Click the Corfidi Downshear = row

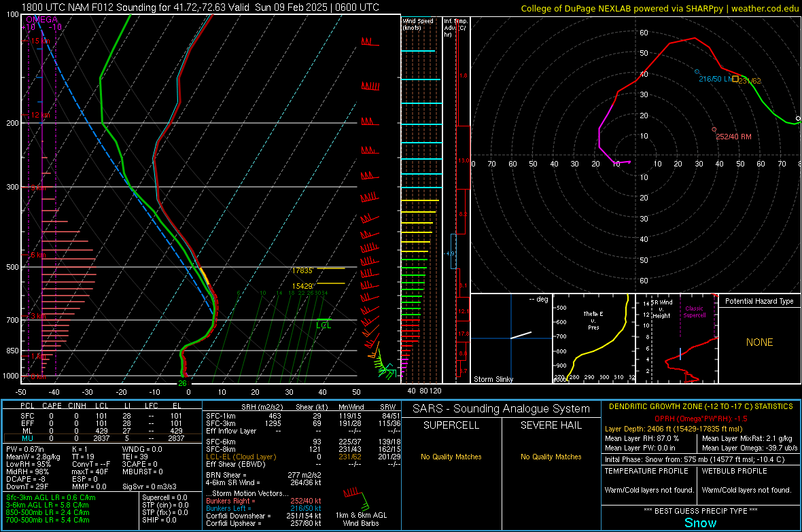click(x=264, y=516)
